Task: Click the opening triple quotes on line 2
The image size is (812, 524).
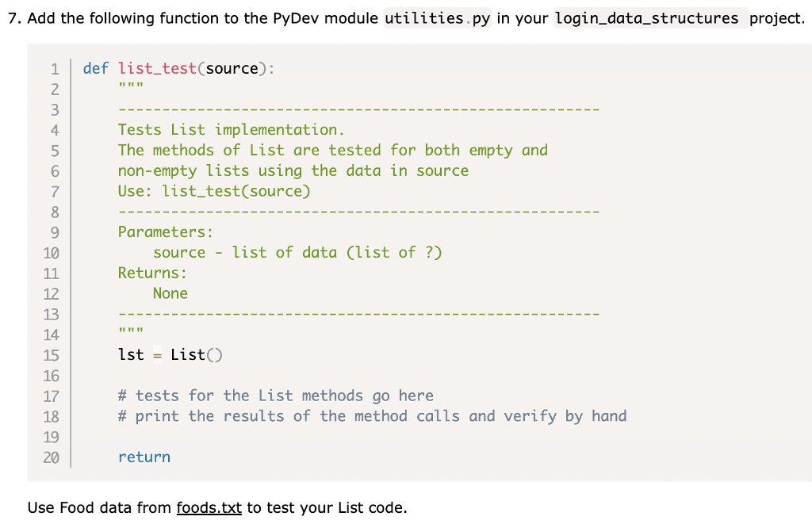Action: [x=131, y=86]
